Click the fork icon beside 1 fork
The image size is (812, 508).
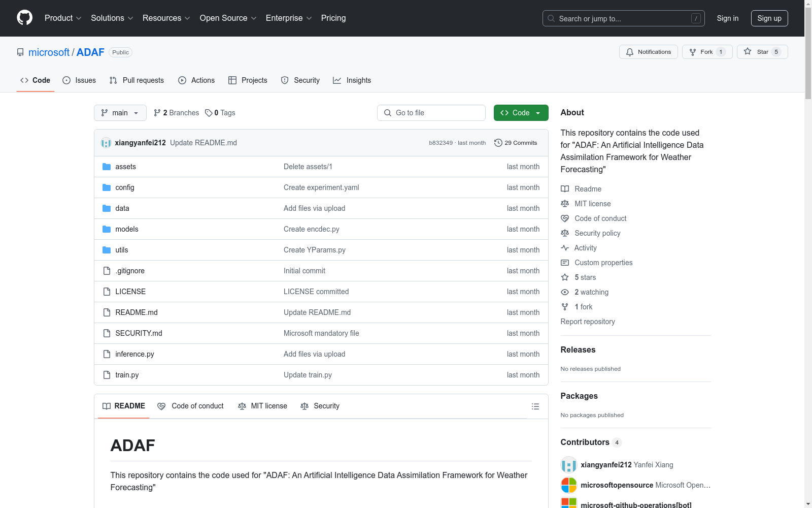click(x=565, y=307)
